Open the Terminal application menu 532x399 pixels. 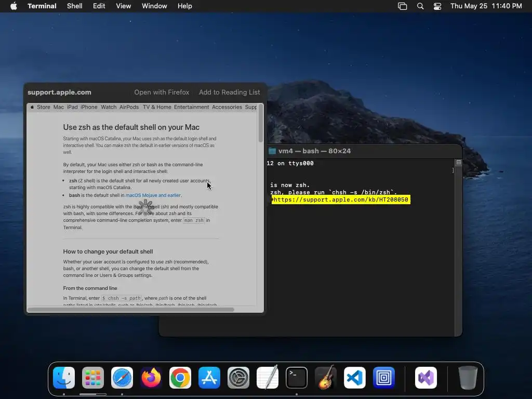[42, 6]
